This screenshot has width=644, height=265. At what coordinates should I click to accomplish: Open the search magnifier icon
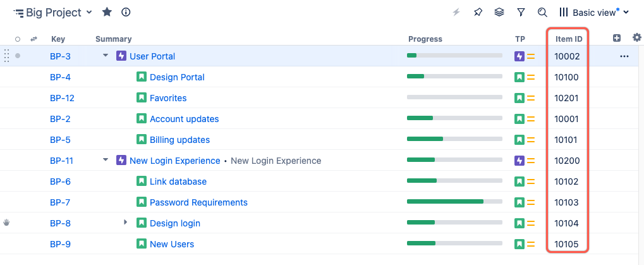point(542,12)
